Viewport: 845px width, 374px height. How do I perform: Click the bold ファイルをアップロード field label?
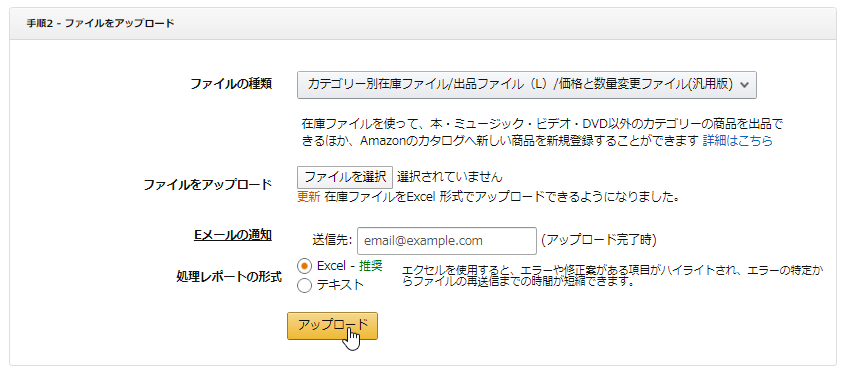point(207,185)
